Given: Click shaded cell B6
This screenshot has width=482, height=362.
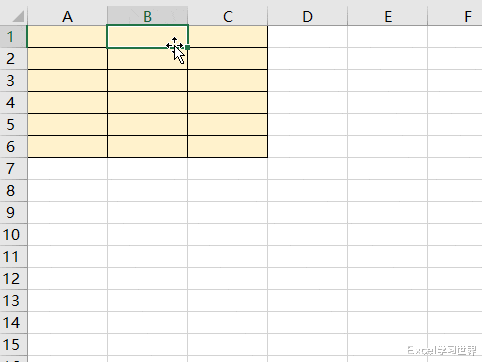Looking at the screenshot, I should pyautogui.click(x=147, y=147).
